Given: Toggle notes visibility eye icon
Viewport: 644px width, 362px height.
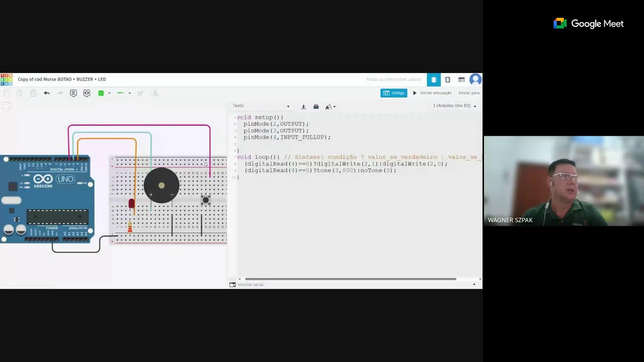Looking at the screenshot, I should point(87,93).
